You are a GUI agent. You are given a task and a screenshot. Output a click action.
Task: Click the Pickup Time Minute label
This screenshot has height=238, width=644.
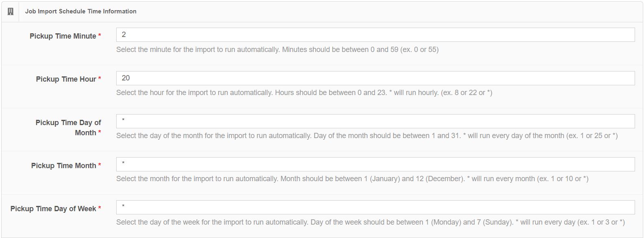(63, 36)
